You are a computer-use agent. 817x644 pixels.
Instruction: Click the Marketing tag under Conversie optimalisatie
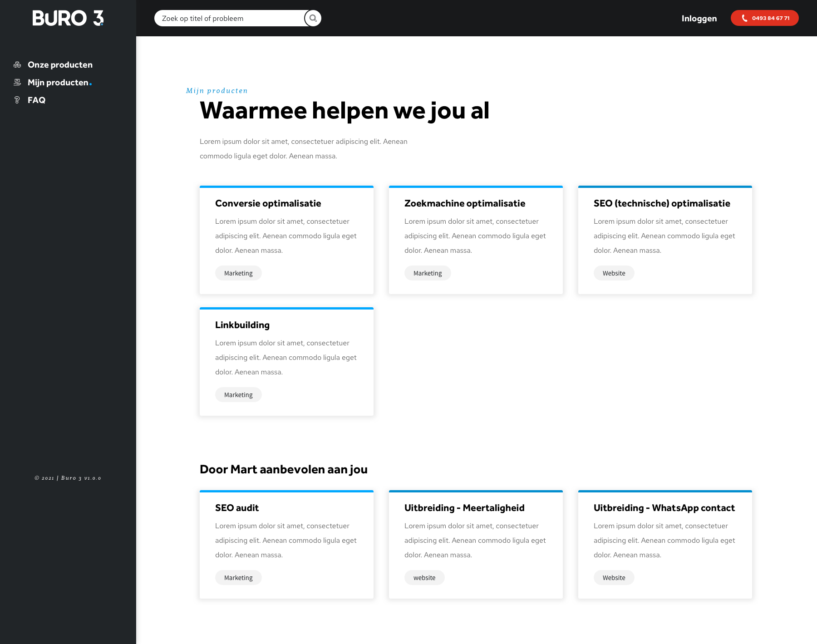238,273
